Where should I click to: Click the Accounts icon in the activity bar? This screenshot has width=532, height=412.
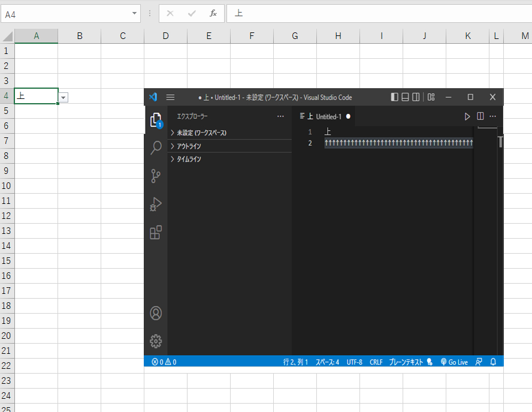pos(156,313)
